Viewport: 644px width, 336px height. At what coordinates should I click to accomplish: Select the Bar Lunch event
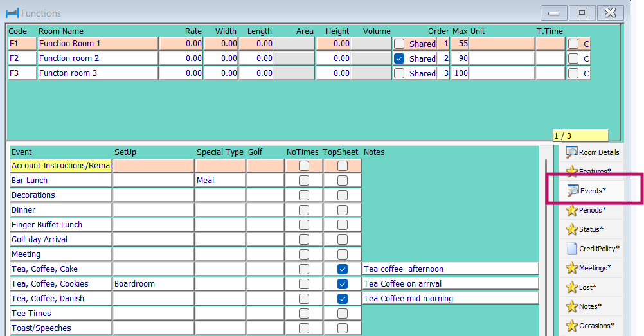61,181
